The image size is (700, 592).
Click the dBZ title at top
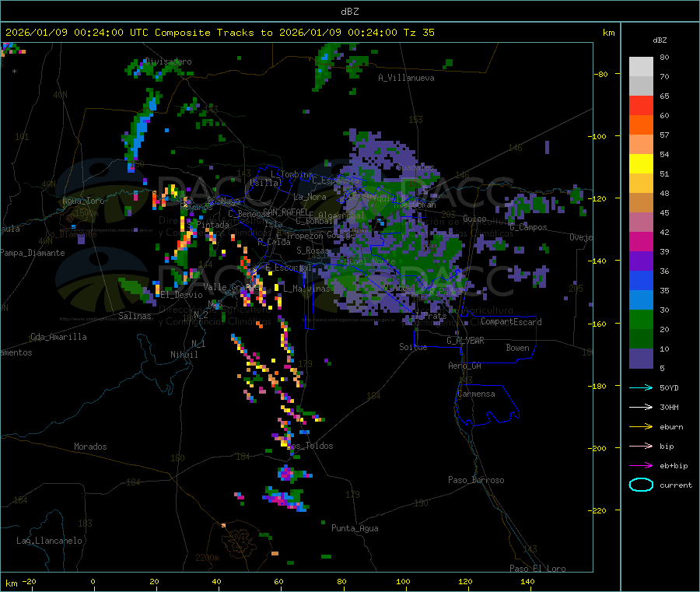point(349,11)
